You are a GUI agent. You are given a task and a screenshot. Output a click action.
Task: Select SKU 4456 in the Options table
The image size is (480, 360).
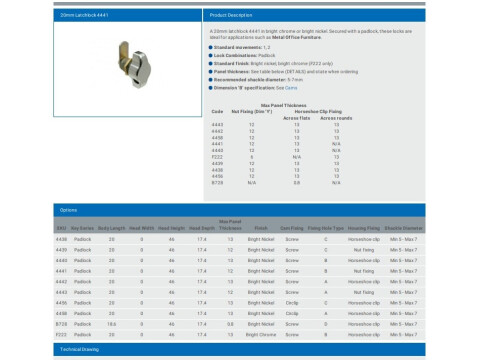pos(61,303)
